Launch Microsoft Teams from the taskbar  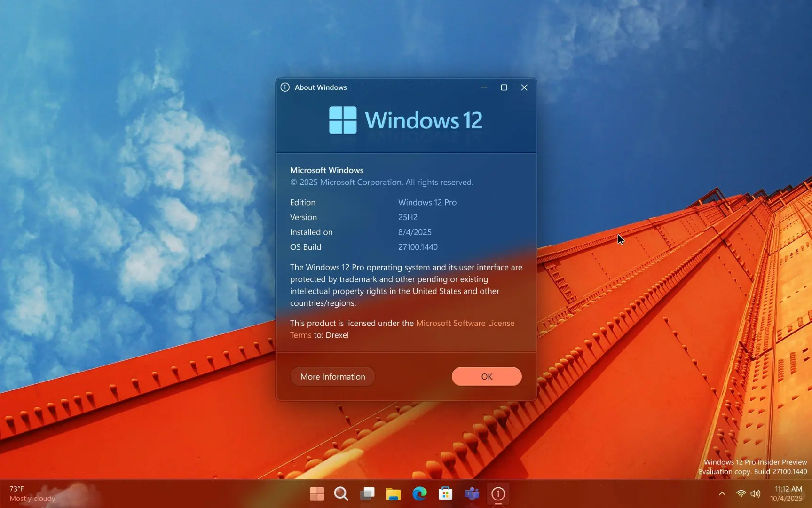pyautogui.click(x=472, y=494)
